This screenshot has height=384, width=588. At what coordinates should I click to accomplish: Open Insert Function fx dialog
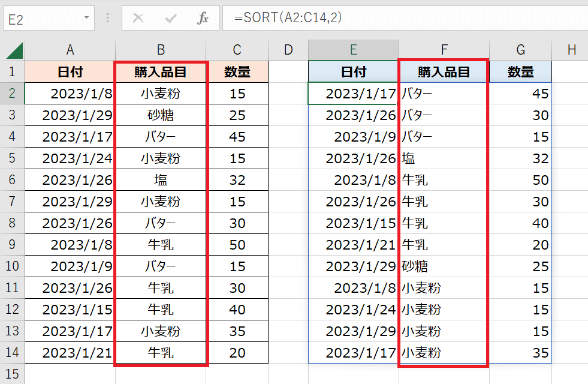point(203,19)
